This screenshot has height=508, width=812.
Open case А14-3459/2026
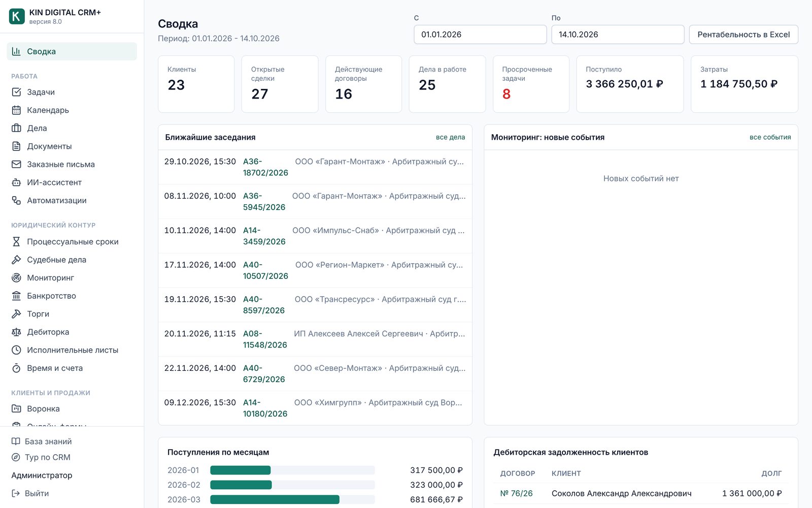(264, 236)
